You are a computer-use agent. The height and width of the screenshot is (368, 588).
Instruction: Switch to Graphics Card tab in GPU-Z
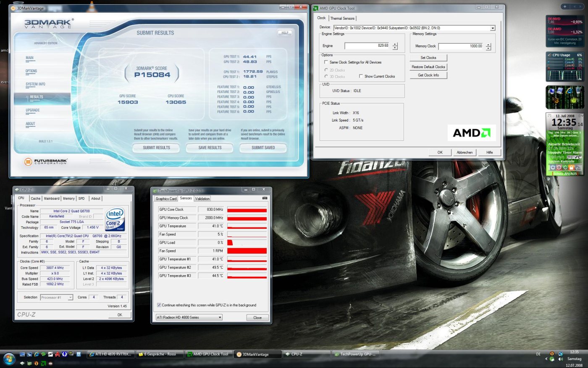point(166,199)
